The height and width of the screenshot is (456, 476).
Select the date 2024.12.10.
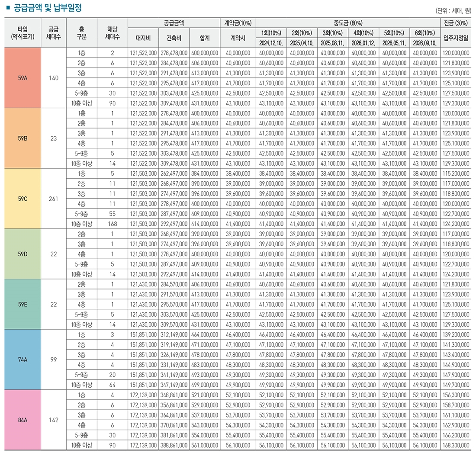point(271,43)
